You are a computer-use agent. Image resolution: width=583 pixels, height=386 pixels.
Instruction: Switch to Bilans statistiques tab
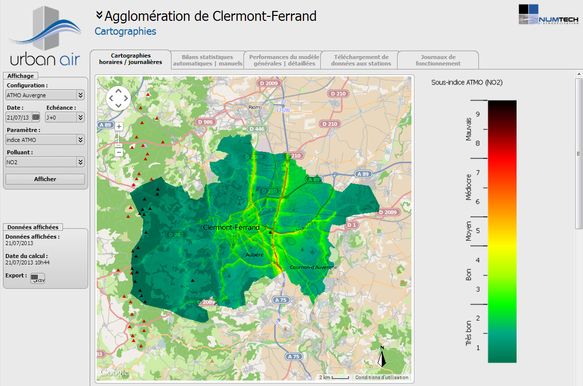(207, 60)
